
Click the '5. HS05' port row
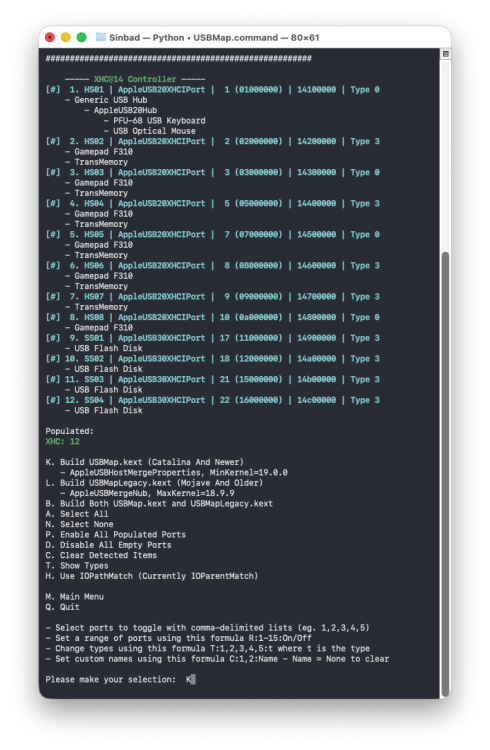(212, 234)
